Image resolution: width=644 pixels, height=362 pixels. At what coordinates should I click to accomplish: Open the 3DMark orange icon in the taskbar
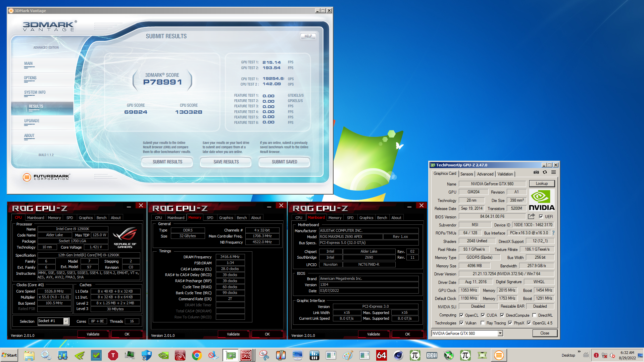[499, 355]
